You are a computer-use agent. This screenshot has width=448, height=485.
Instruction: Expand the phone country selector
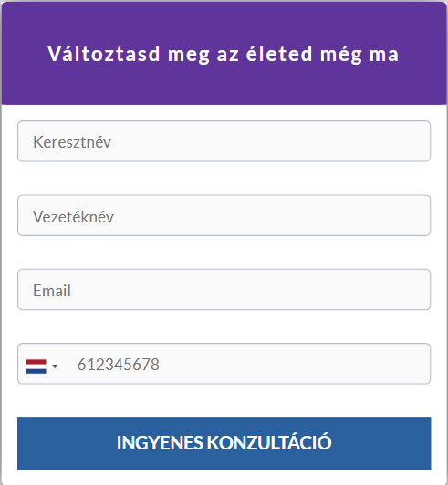tap(42, 366)
